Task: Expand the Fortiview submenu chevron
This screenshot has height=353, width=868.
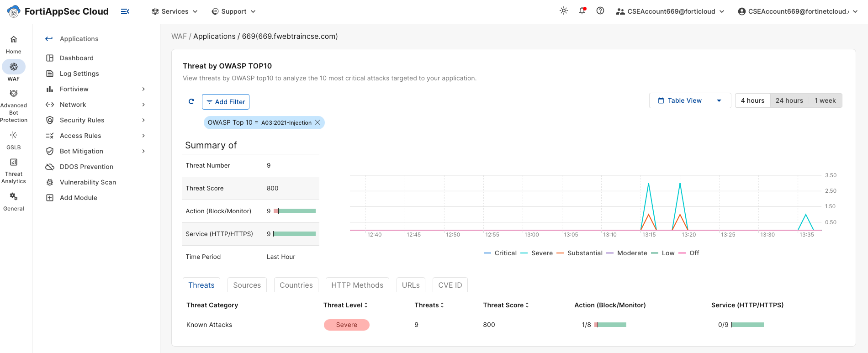Action: point(143,89)
